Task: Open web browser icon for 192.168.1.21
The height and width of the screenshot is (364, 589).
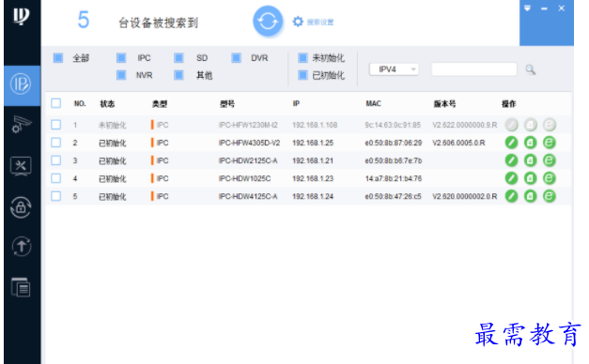Action: click(x=550, y=160)
